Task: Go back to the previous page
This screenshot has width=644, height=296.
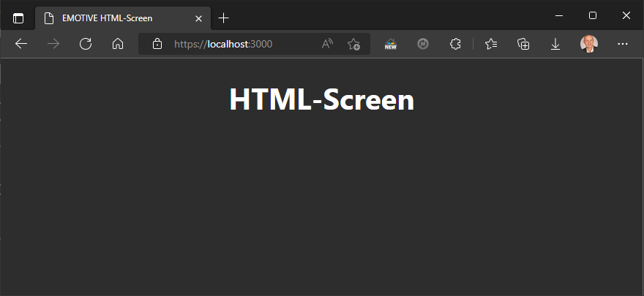Action: click(21, 44)
